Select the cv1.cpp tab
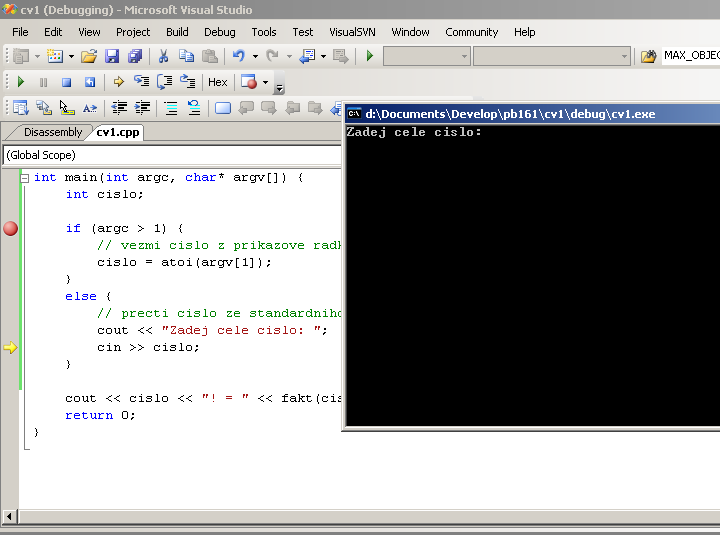This screenshot has width=720, height=535. tap(118, 132)
